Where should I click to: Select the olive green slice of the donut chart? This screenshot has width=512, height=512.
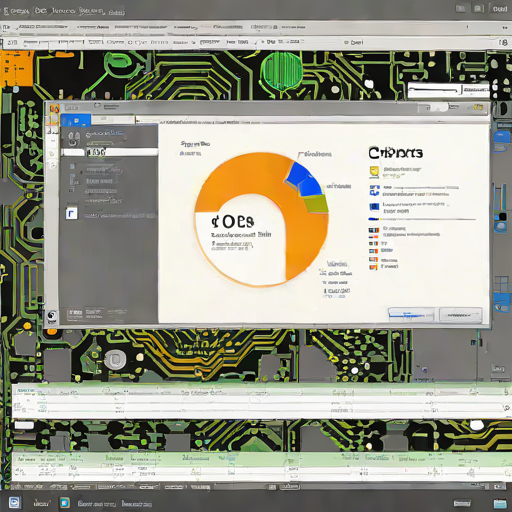pyautogui.click(x=316, y=204)
